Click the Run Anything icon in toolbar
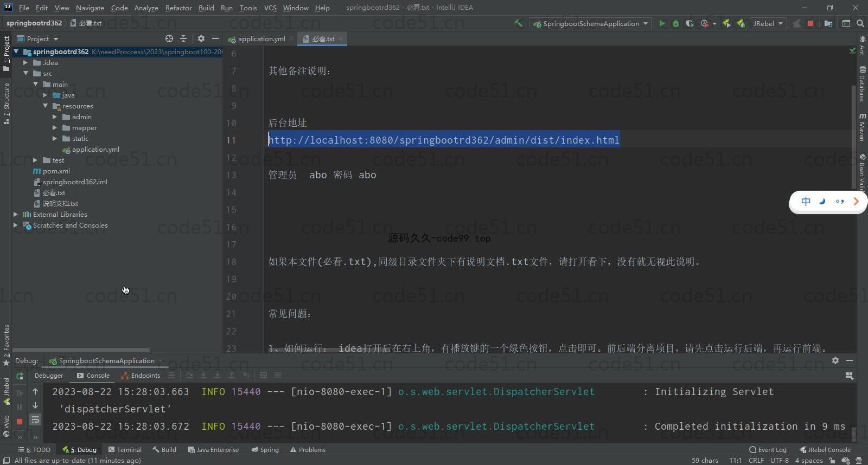Image resolution: width=868 pixels, height=465 pixels. [x=846, y=23]
